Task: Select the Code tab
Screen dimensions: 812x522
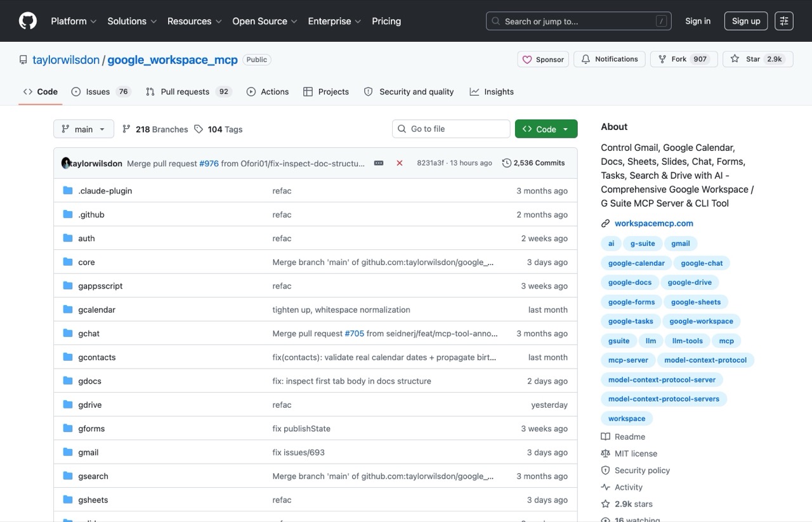Action: click(x=41, y=91)
